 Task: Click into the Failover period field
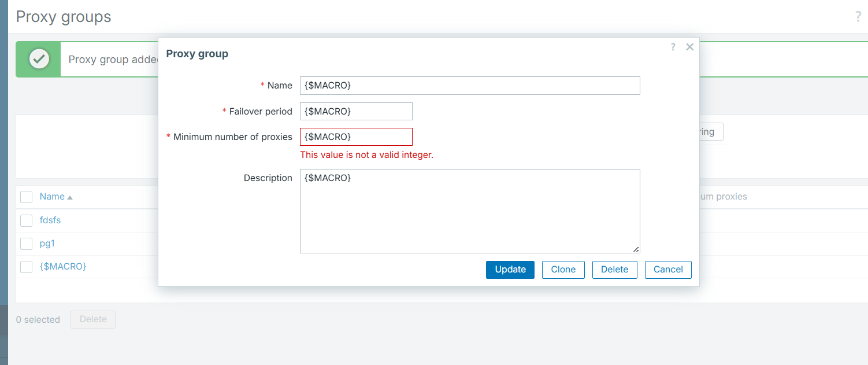coord(356,111)
